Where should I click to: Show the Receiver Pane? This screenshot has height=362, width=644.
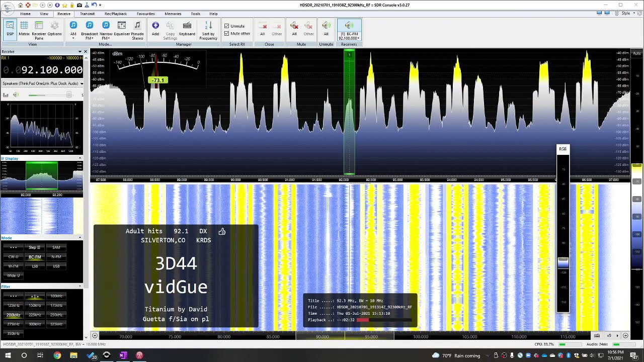click(x=39, y=30)
